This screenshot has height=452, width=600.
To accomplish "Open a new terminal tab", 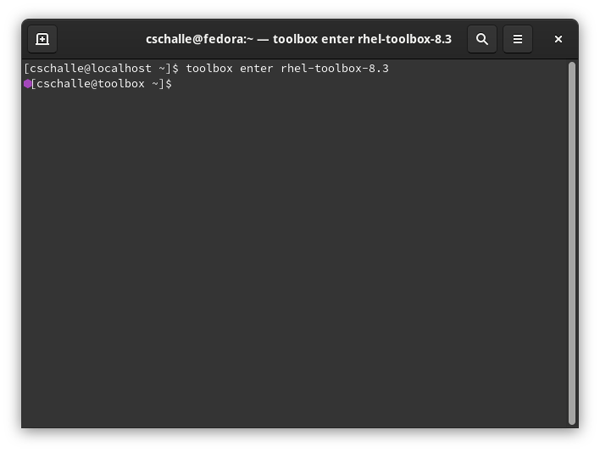I will pos(42,39).
